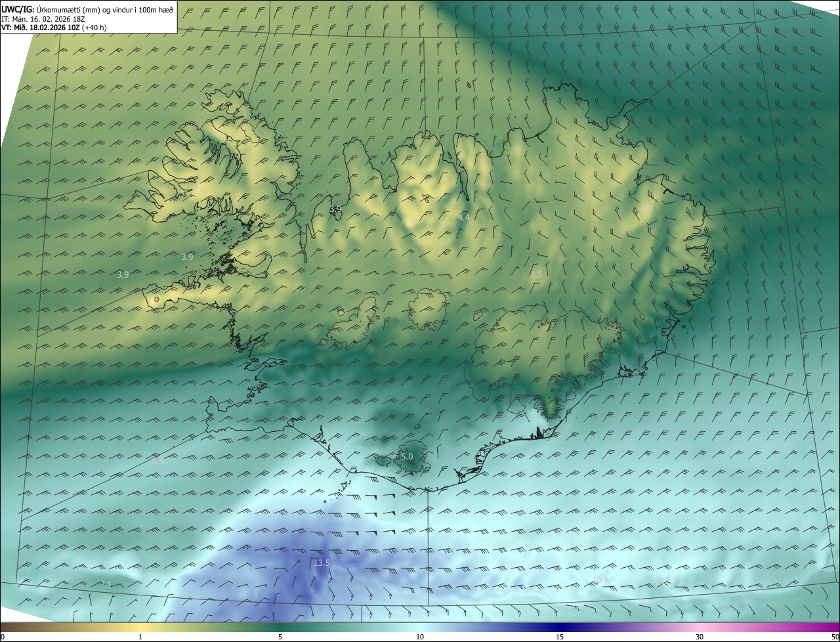Image resolution: width=840 pixels, height=642 pixels.
Task: Select the "30" tick label on the colour scale
Action: [x=700, y=637]
